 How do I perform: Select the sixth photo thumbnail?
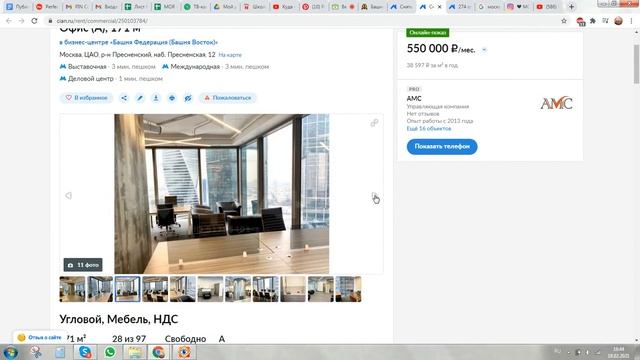pyautogui.click(x=210, y=289)
